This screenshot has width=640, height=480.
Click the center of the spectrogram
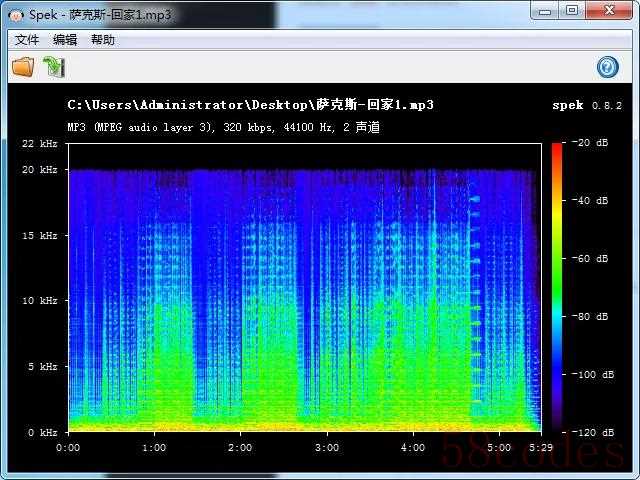[x=304, y=287]
